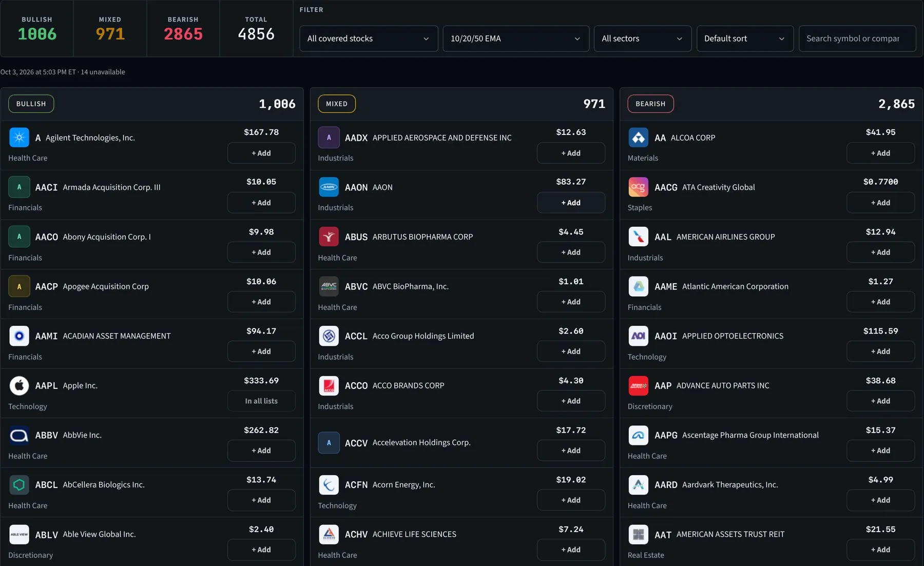Add AAON to a list
Image resolution: width=924 pixels, height=566 pixels.
[x=571, y=203]
